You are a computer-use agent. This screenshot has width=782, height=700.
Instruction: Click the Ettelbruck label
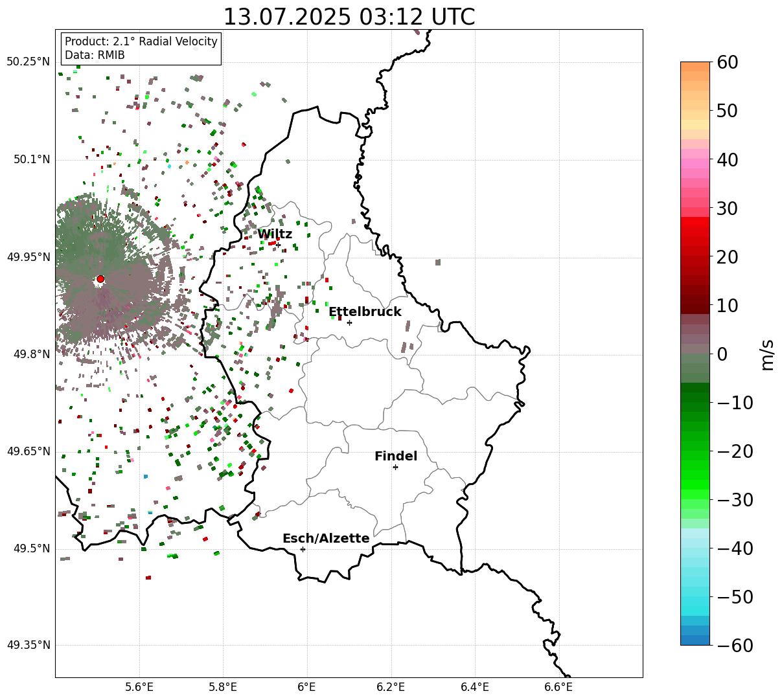365,312
